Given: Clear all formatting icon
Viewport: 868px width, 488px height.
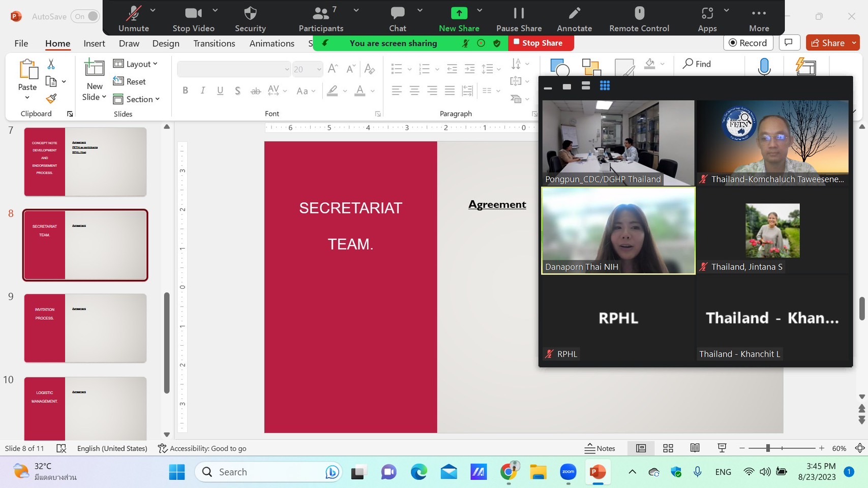Looking at the screenshot, I should 370,69.
